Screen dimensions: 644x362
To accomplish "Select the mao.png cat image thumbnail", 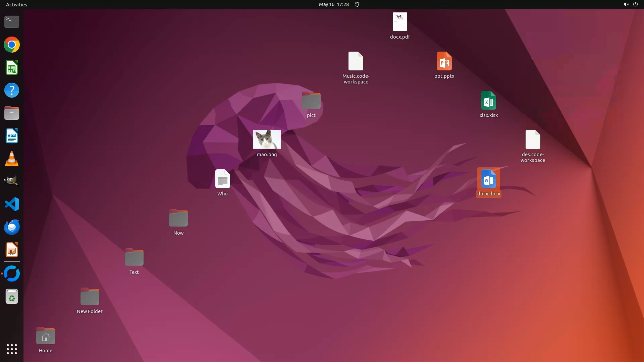I will (267, 139).
